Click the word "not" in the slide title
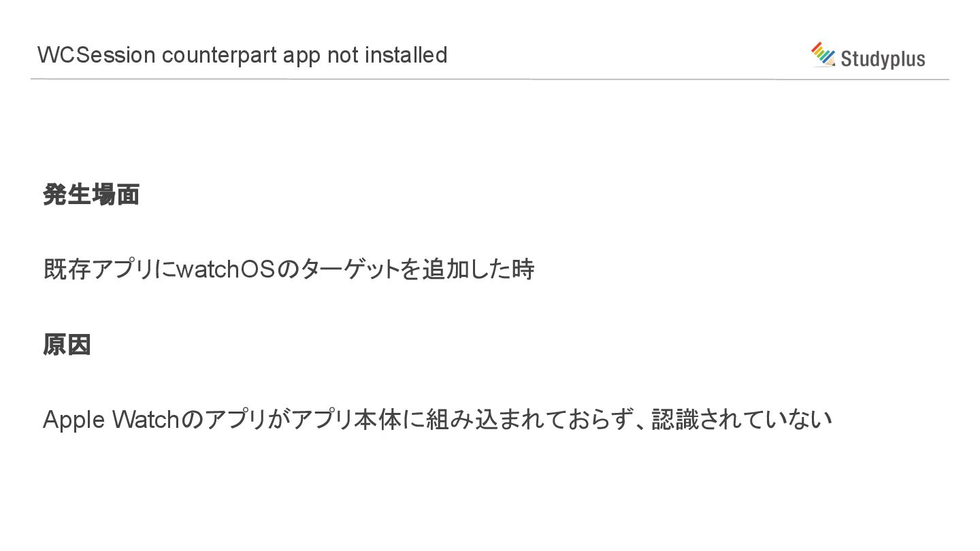The image size is (980, 551). pos(342,54)
